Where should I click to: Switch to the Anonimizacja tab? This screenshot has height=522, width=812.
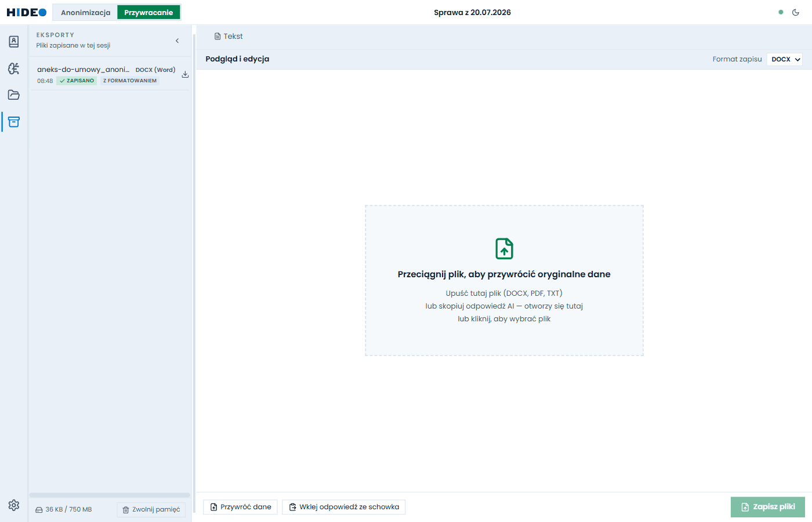tap(85, 12)
